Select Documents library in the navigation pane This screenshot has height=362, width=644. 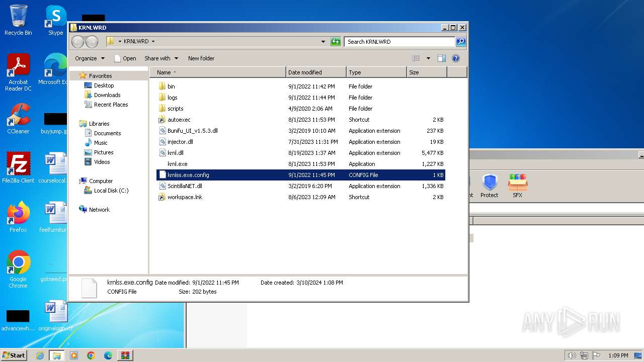[x=107, y=133]
